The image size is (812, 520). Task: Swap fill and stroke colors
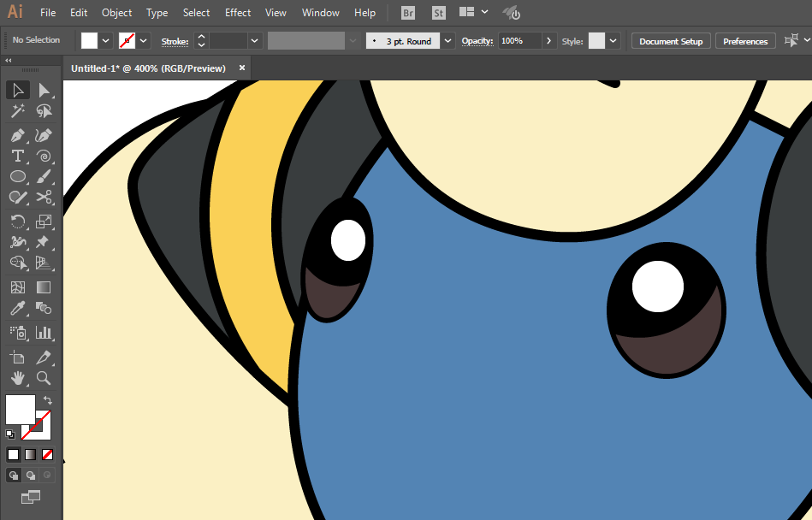(x=48, y=400)
